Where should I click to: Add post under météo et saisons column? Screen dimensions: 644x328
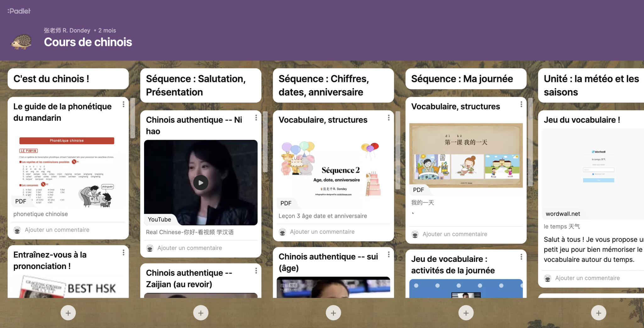tap(598, 313)
